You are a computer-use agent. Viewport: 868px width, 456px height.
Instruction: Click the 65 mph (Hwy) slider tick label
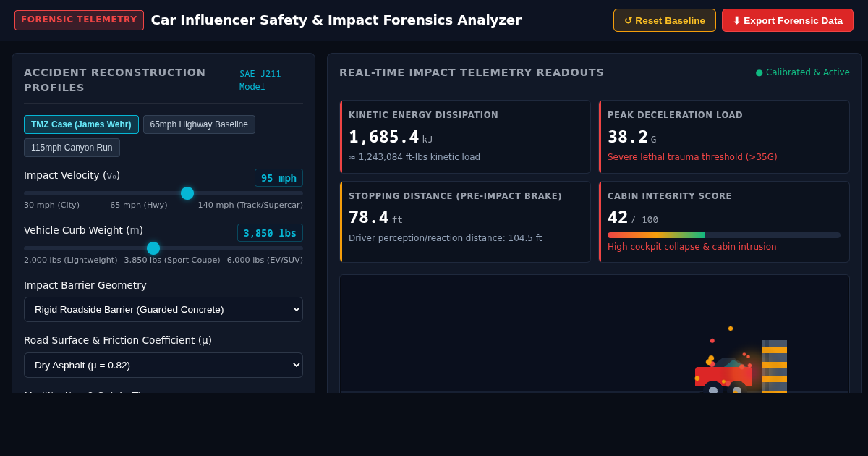tap(139, 206)
